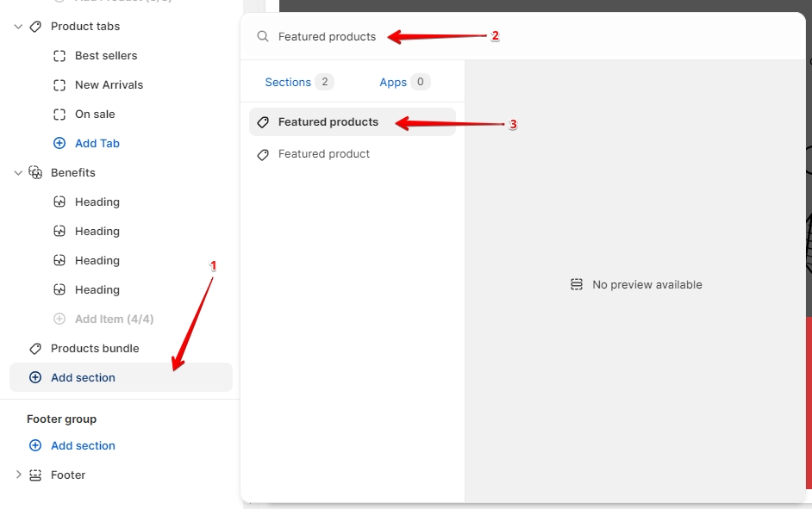Screen dimensions: 812x509
Task: Open the New Arrivals tab block
Action: [109, 85]
